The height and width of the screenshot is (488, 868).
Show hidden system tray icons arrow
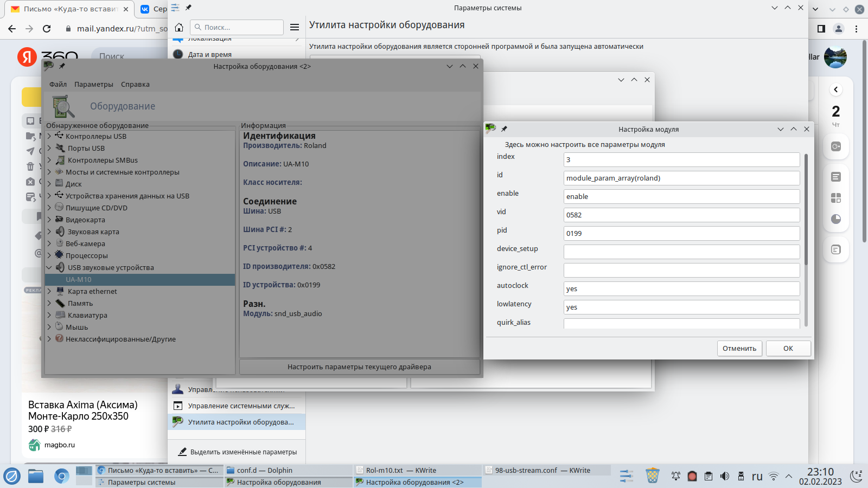pos(789,476)
